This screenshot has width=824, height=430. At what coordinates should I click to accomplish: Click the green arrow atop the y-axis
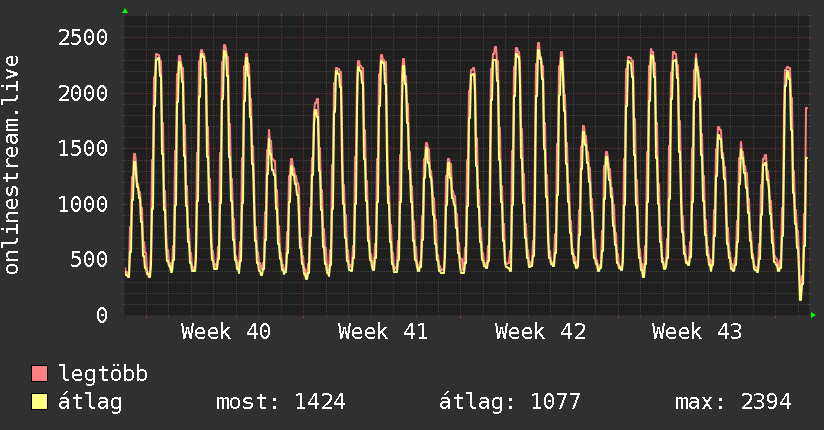125,11
